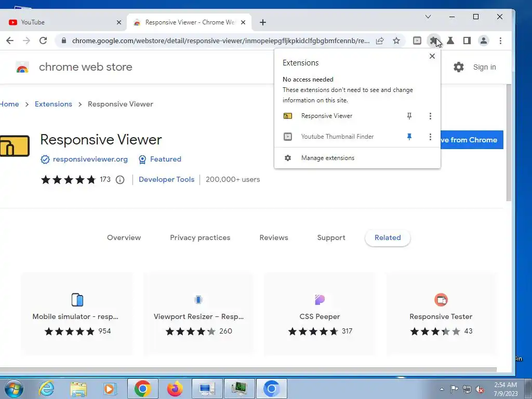Open the taskbar clock showing 2:54 AM

[506, 389]
